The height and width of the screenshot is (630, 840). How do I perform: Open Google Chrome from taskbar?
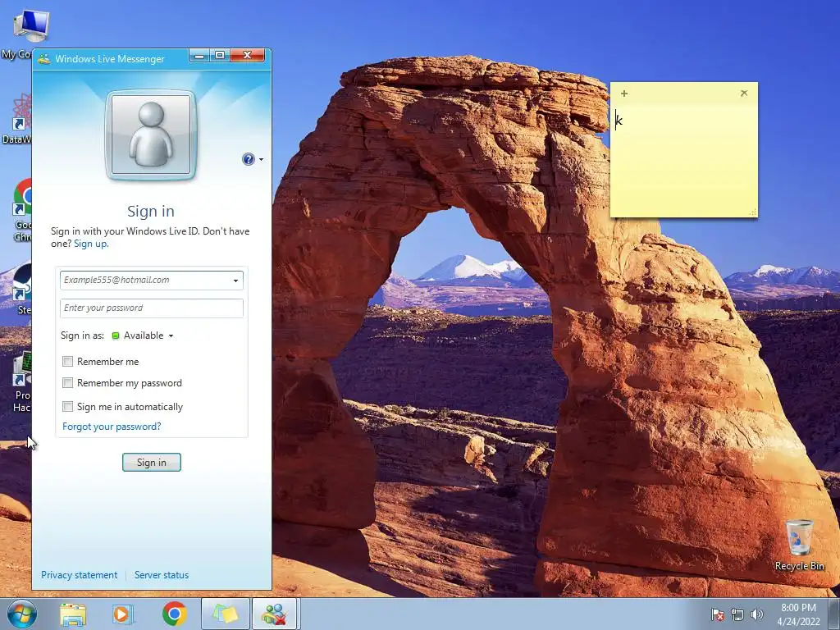(175, 614)
